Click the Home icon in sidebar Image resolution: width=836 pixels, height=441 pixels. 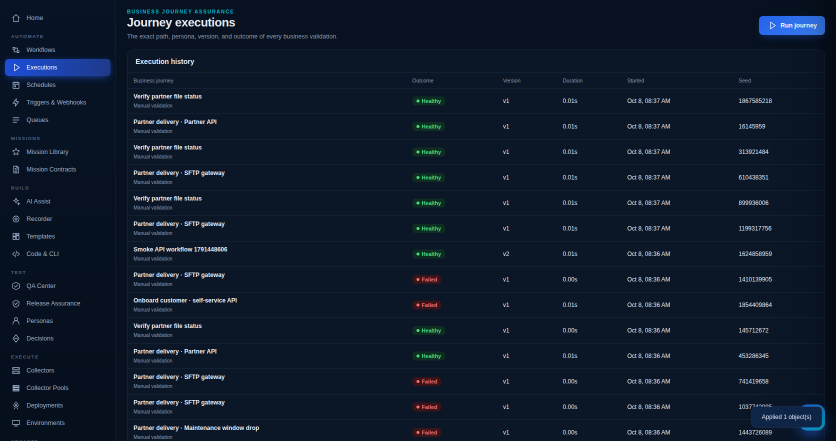(16, 18)
